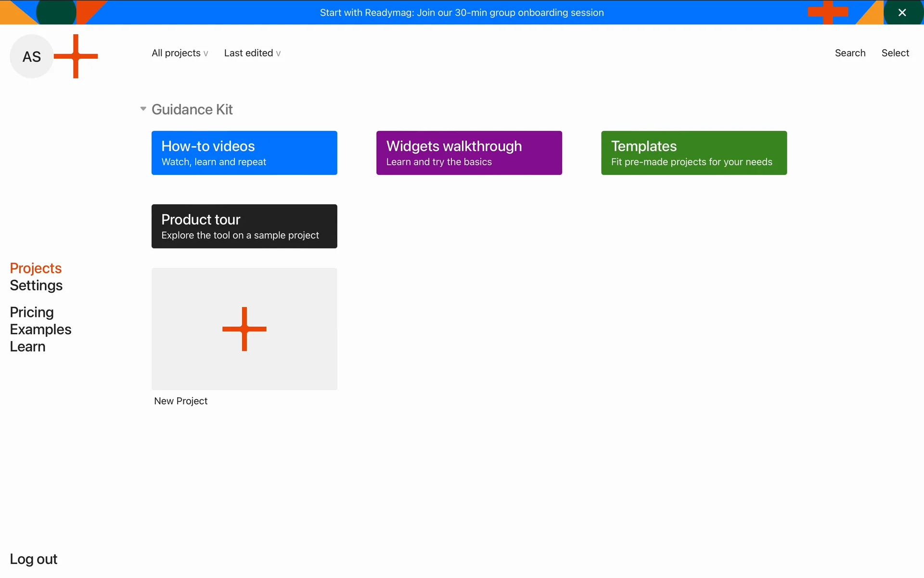Click the orange plus logo beside avatar

click(x=76, y=56)
